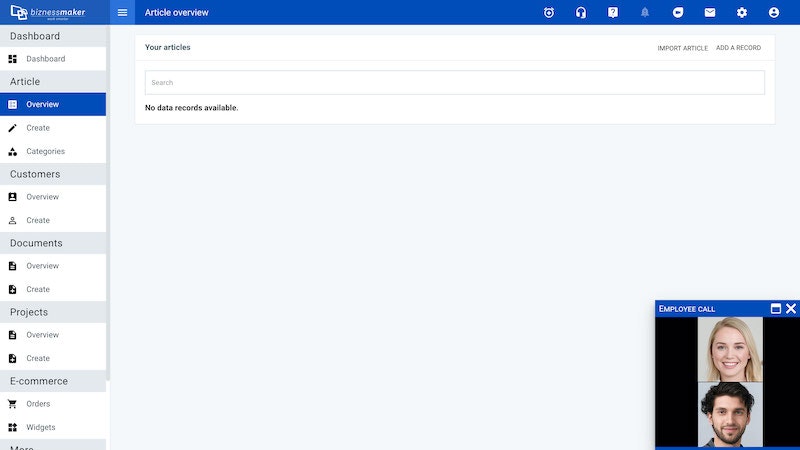This screenshot has width=800, height=450.
Task: Click the help question mark icon
Action: point(613,12)
